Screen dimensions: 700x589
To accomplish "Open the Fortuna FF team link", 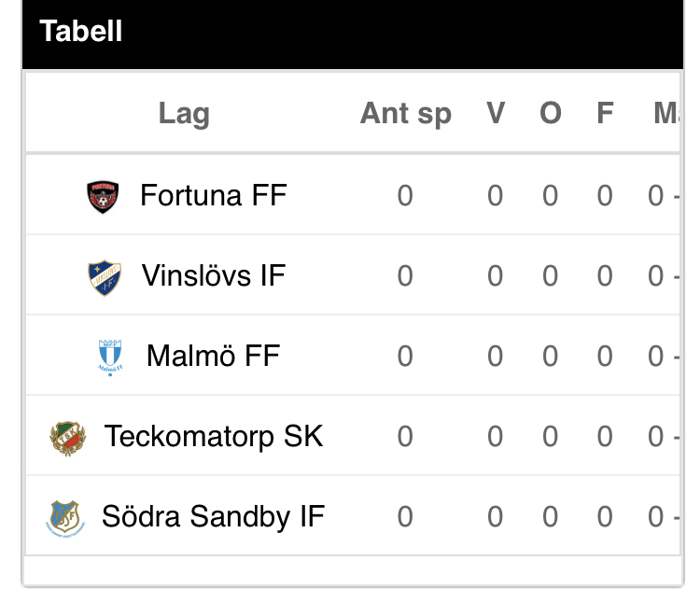I will pos(213,195).
